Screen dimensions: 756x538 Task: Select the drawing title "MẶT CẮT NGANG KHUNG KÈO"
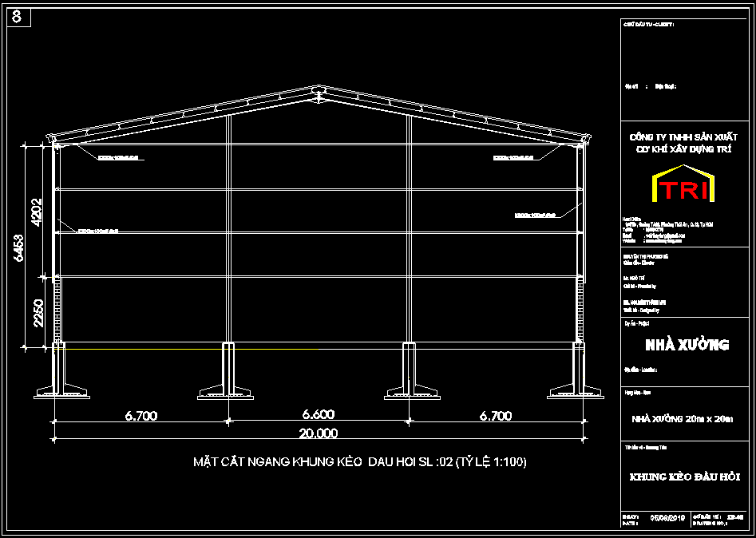[x=277, y=462]
